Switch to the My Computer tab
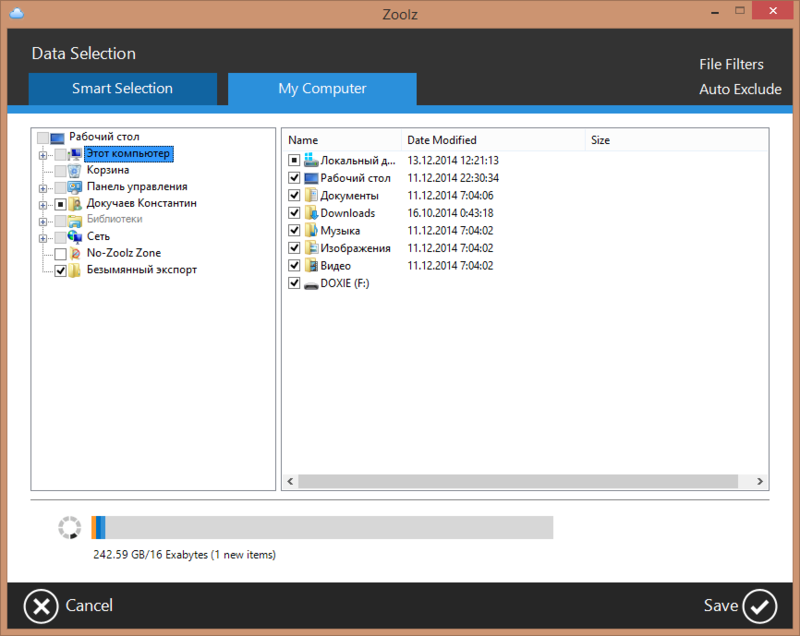The height and width of the screenshot is (636, 800). click(322, 89)
